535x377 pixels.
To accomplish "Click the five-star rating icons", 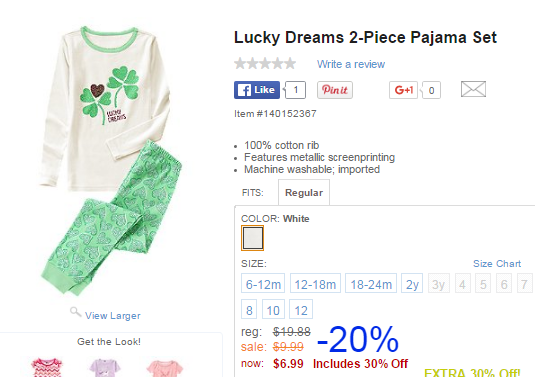I will coord(265,63).
